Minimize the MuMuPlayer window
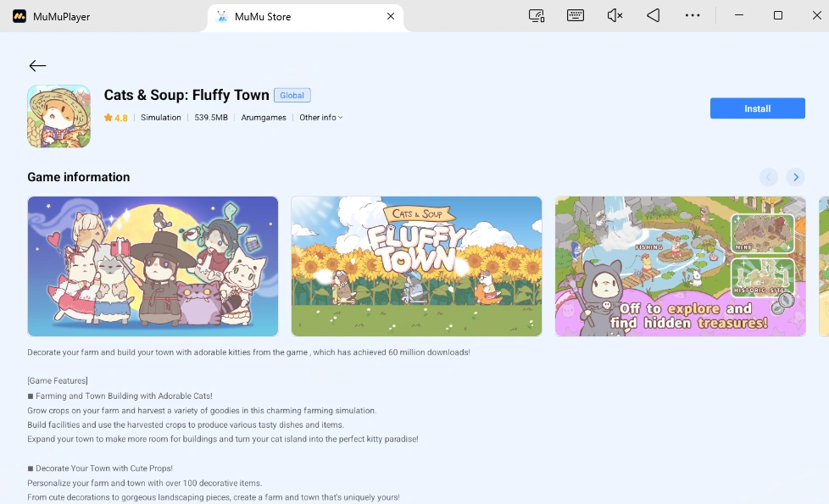Viewport: 829px width, 504px height. 739,15
